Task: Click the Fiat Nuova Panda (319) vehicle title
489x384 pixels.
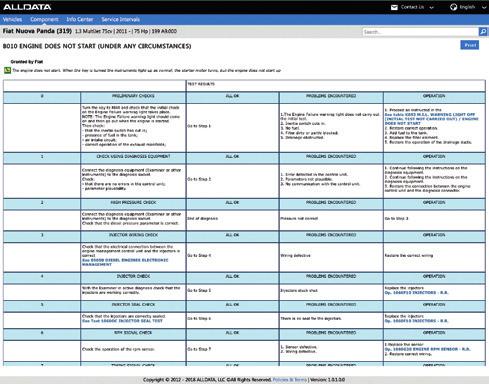Action: coord(37,31)
